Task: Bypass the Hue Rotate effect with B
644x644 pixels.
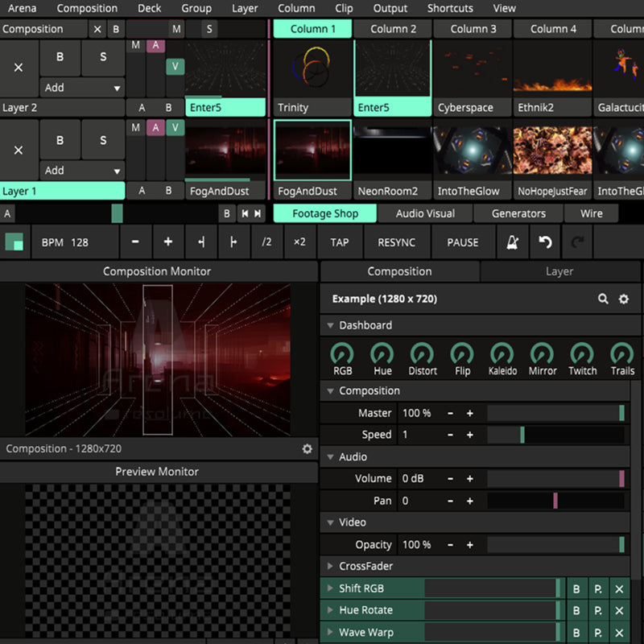Action: 576,610
